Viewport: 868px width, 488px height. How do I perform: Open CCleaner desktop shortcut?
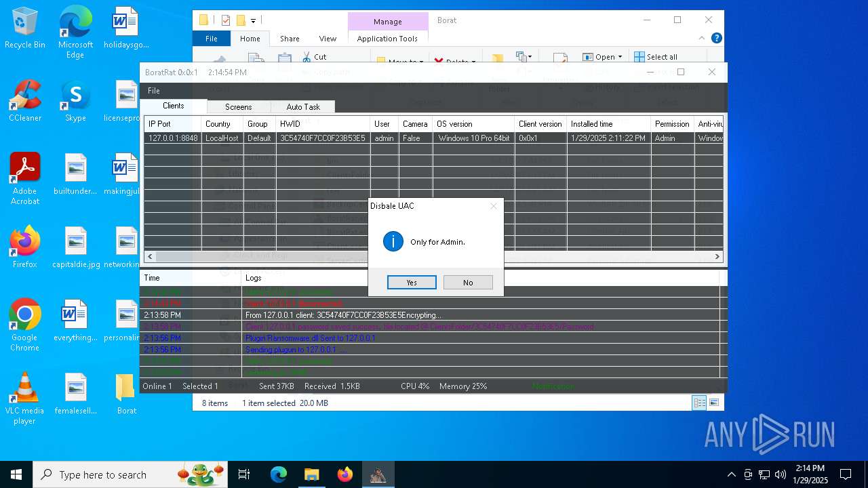coord(25,102)
